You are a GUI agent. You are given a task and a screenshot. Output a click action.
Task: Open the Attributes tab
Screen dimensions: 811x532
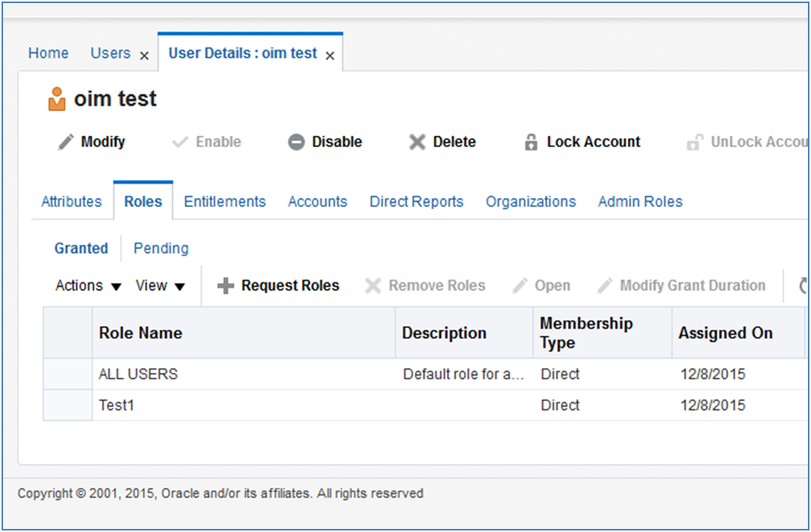coord(71,202)
